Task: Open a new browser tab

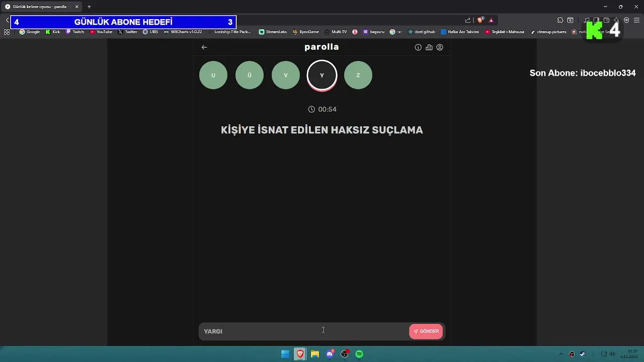Action: (x=89, y=7)
